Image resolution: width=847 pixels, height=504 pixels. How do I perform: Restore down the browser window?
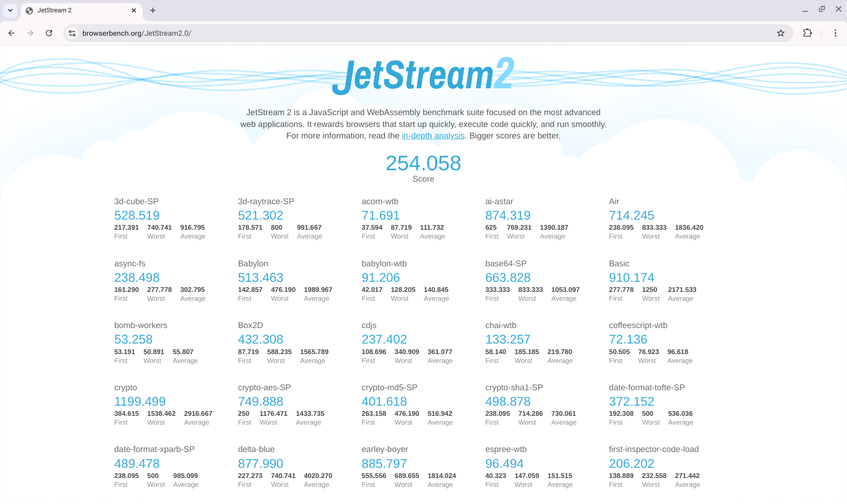tap(821, 9)
